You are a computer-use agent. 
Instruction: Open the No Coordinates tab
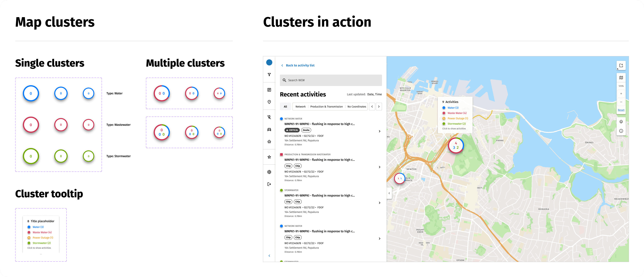(356, 107)
